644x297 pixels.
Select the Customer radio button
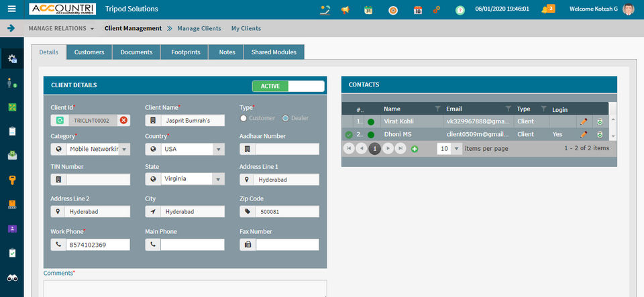244,118
